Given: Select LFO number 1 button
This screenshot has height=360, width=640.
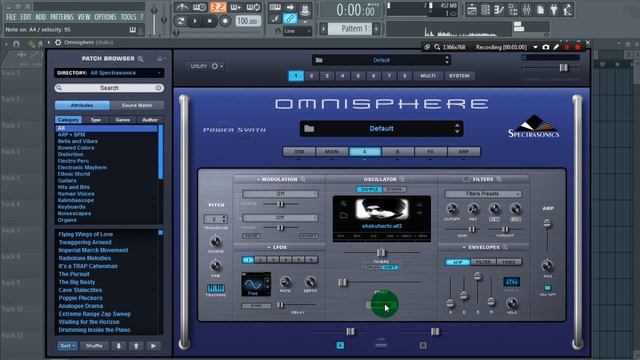Looking at the screenshot, I should 247,260.
